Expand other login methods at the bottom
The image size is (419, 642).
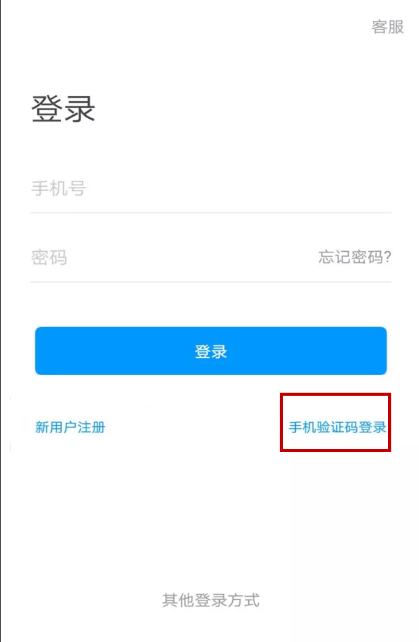(211, 600)
